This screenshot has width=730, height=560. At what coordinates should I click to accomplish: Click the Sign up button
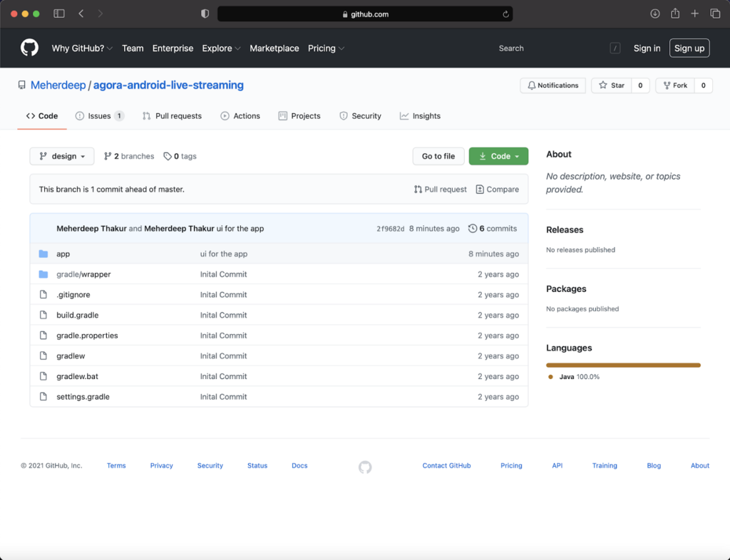(x=689, y=48)
